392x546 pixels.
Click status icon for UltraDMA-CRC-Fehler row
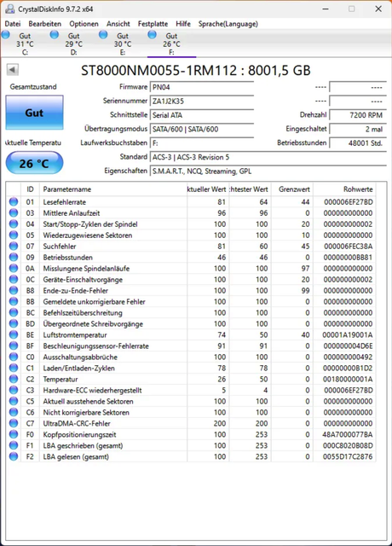[x=14, y=423]
